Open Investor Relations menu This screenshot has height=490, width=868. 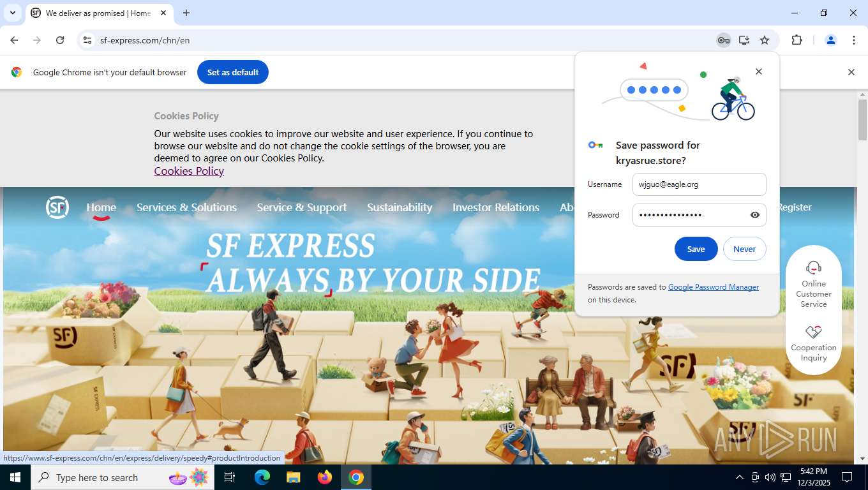(x=496, y=207)
